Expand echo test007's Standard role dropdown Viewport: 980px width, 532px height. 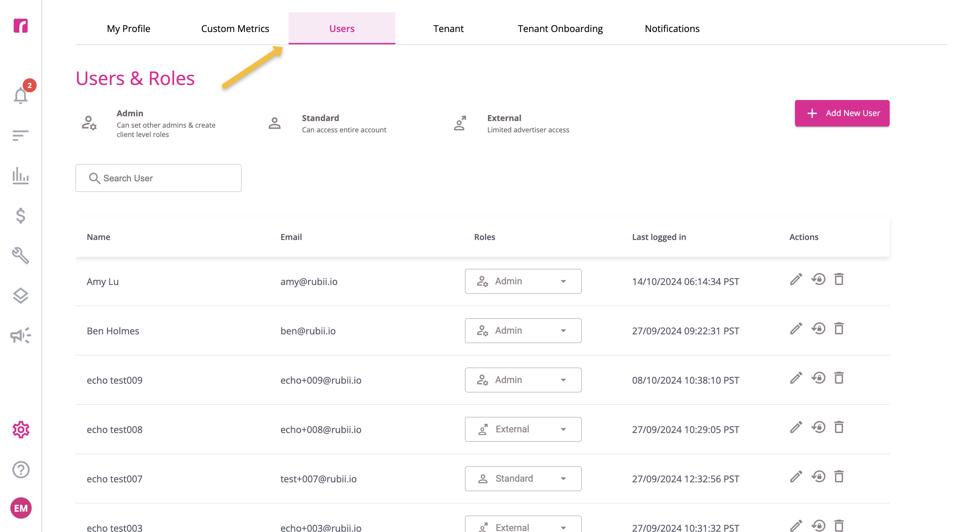tap(523, 478)
